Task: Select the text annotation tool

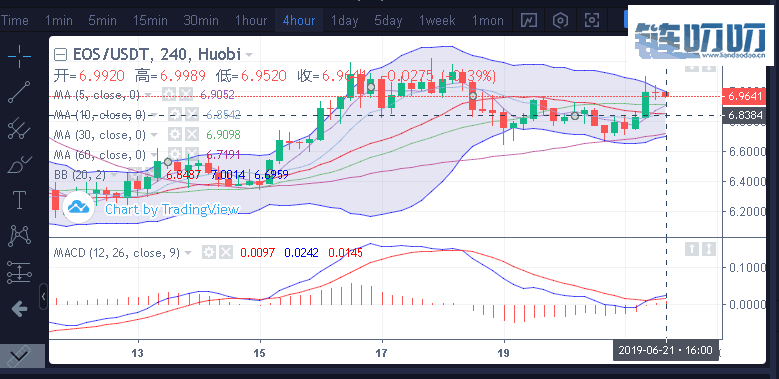Action: coord(20,200)
